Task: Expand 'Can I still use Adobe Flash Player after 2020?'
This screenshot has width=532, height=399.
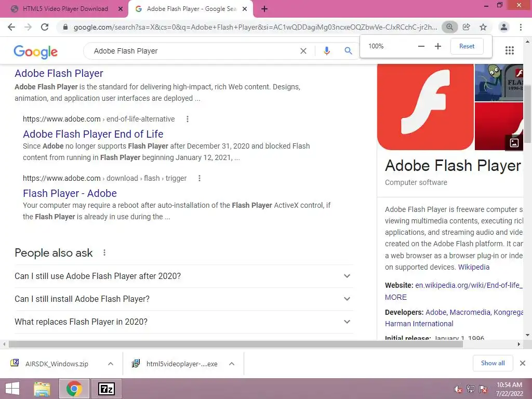Action: 183,276
